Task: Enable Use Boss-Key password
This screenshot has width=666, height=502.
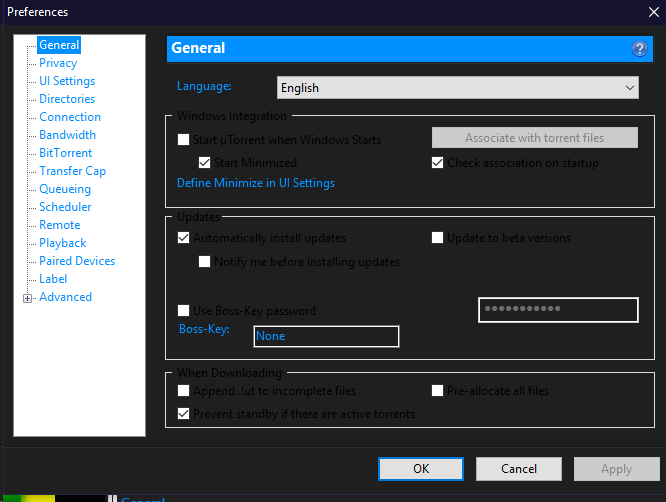Action: [183, 310]
